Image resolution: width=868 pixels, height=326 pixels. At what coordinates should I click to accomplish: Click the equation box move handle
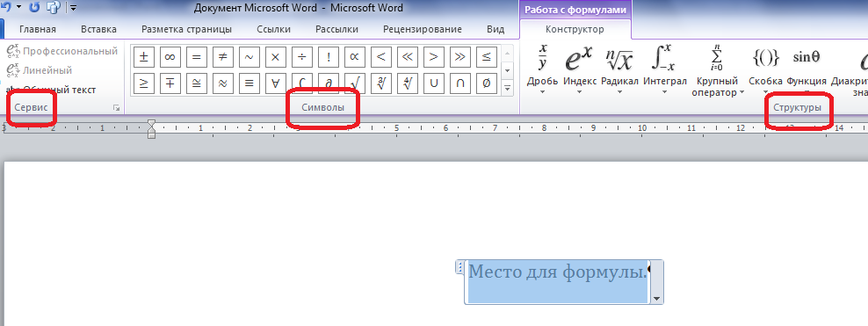[x=459, y=268]
